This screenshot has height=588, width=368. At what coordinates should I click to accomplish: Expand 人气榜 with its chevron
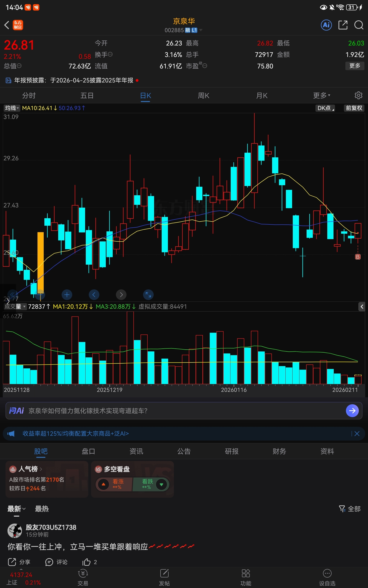[x=41, y=469]
